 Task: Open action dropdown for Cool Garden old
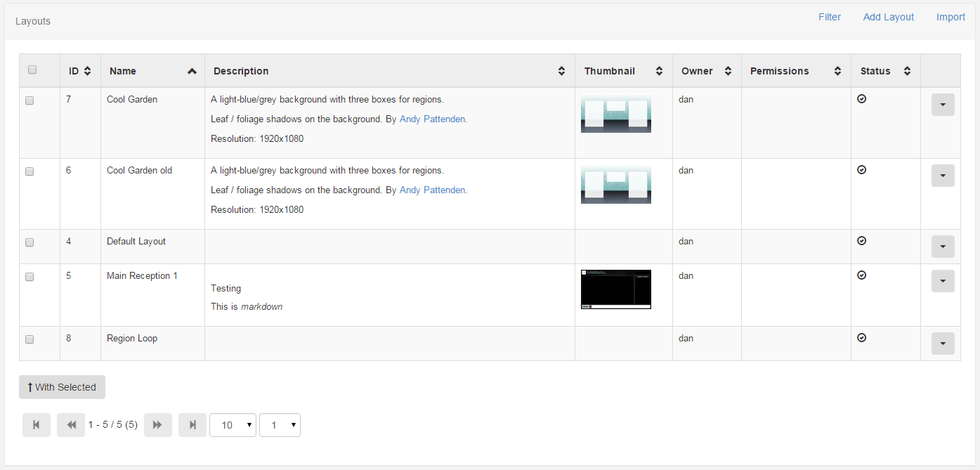pos(943,176)
